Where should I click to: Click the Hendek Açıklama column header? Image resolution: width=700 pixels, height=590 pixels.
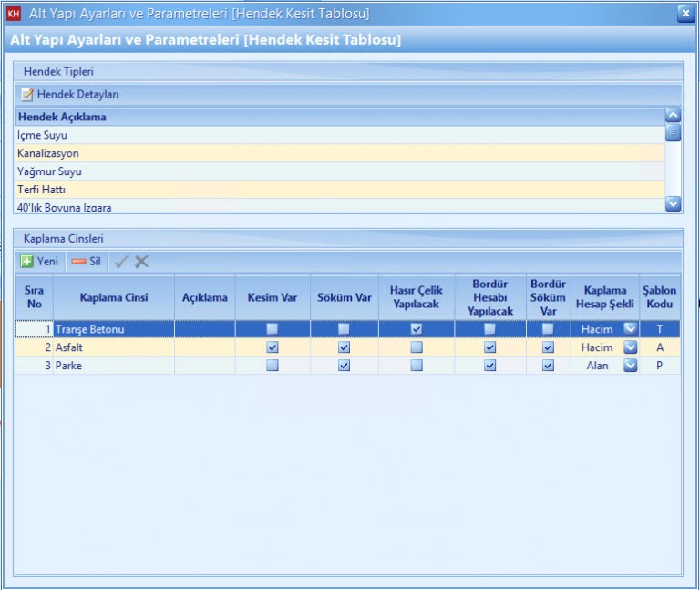(62, 117)
